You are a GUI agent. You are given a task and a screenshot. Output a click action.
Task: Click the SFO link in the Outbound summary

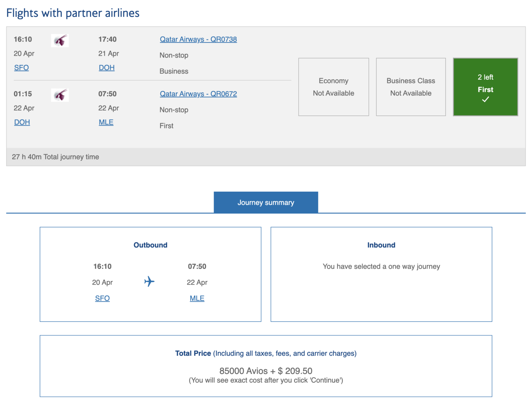click(102, 298)
